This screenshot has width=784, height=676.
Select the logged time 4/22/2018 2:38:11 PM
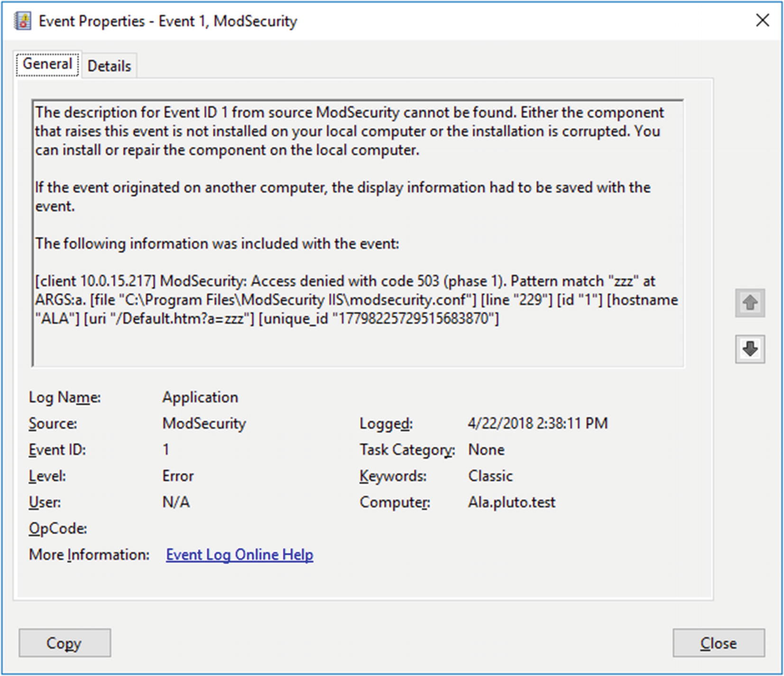[538, 423]
